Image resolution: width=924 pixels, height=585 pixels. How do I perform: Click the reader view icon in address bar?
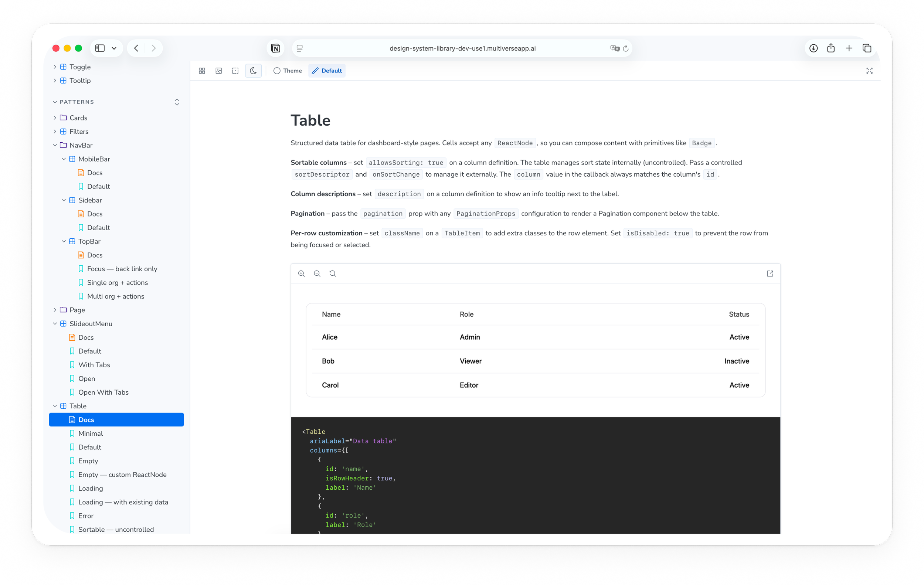pyautogui.click(x=300, y=48)
